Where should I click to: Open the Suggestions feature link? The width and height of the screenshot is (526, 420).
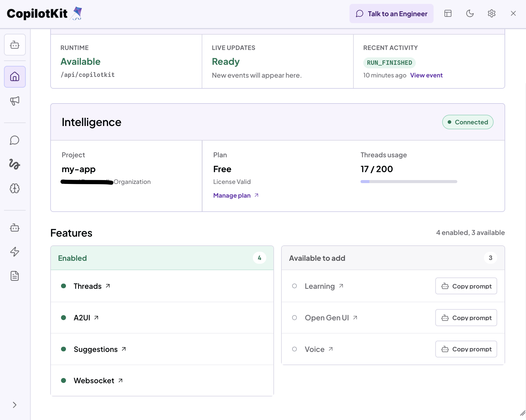(100, 349)
